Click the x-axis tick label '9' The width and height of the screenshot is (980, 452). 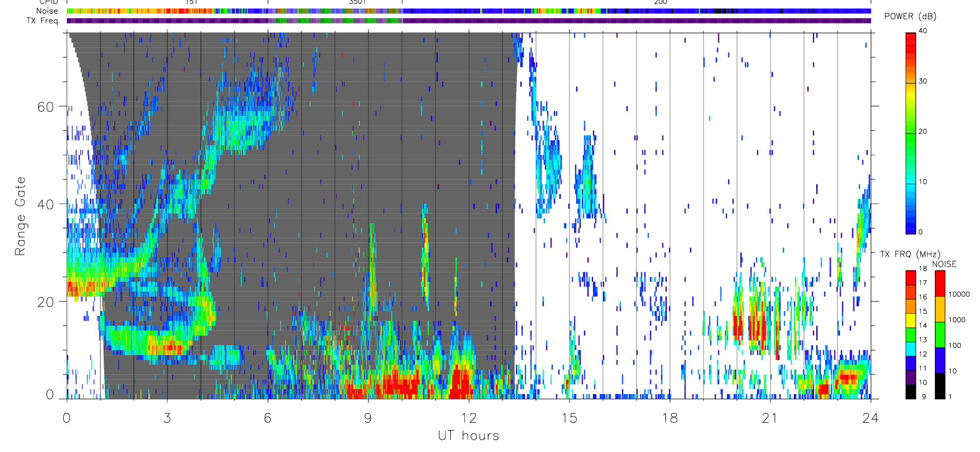pyautogui.click(x=368, y=418)
